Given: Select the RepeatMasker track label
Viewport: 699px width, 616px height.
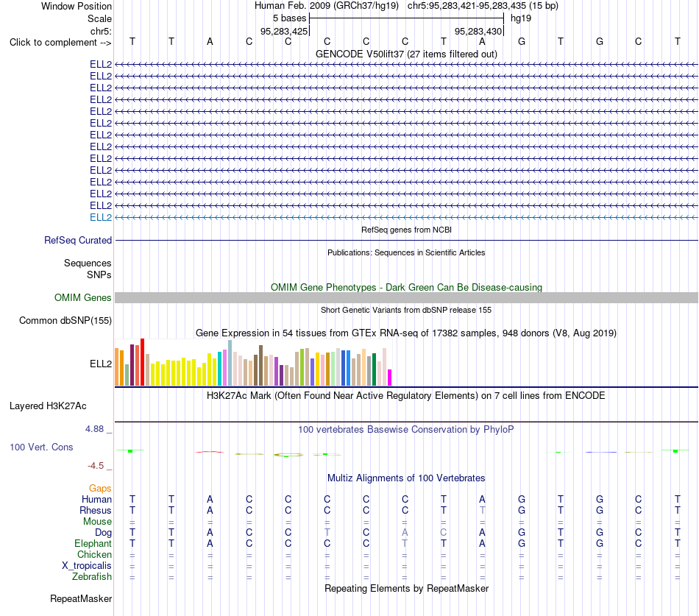Looking at the screenshot, I should pyautogui.click(x=81, y=598).
